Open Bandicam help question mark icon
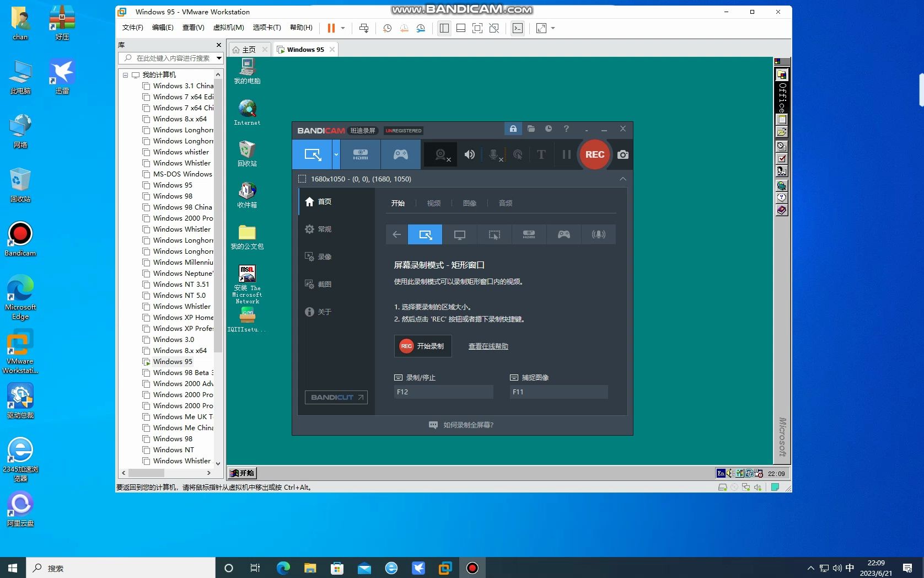The image size is (924, 578). pos(566,129)
